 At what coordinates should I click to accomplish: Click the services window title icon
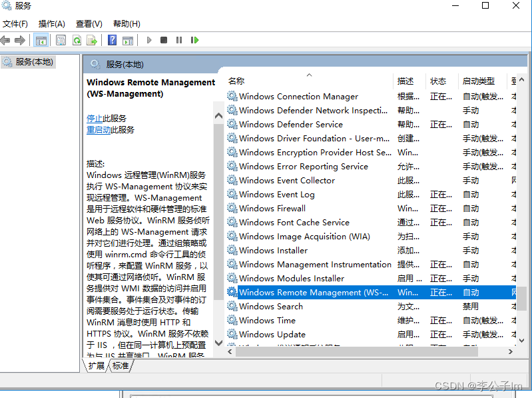coord(7,5)
